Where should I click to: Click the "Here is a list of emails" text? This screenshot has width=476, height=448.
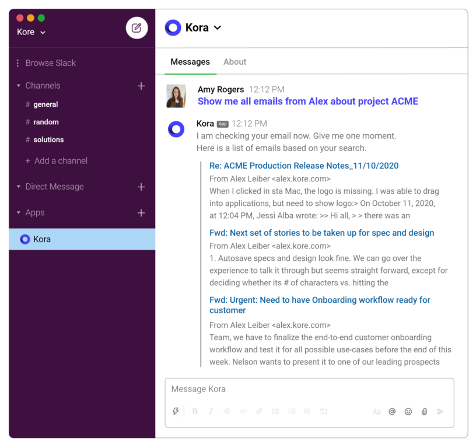click(281, 148)
